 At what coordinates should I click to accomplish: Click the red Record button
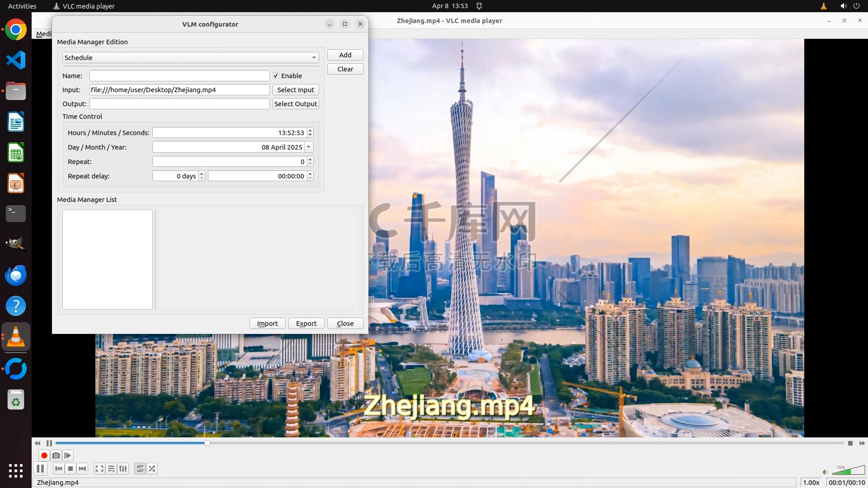(x=44, y=455)
